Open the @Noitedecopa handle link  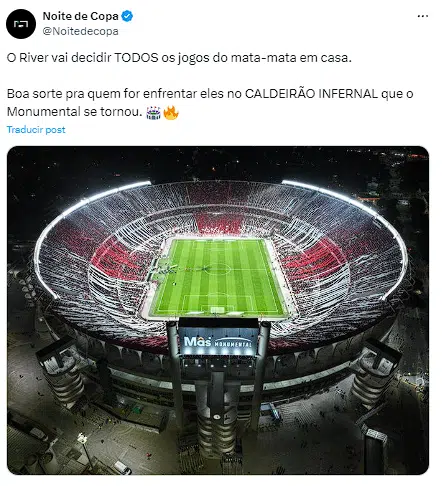[x=80, y=31]
